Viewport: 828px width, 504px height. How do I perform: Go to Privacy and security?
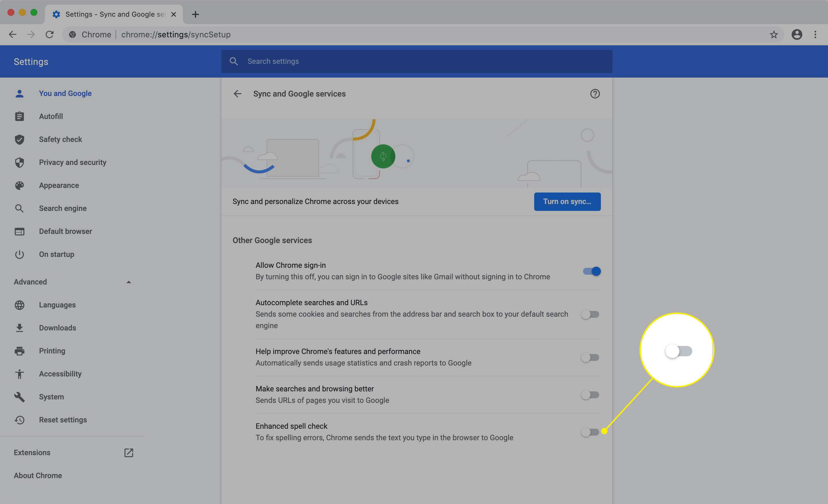point(72,162)
